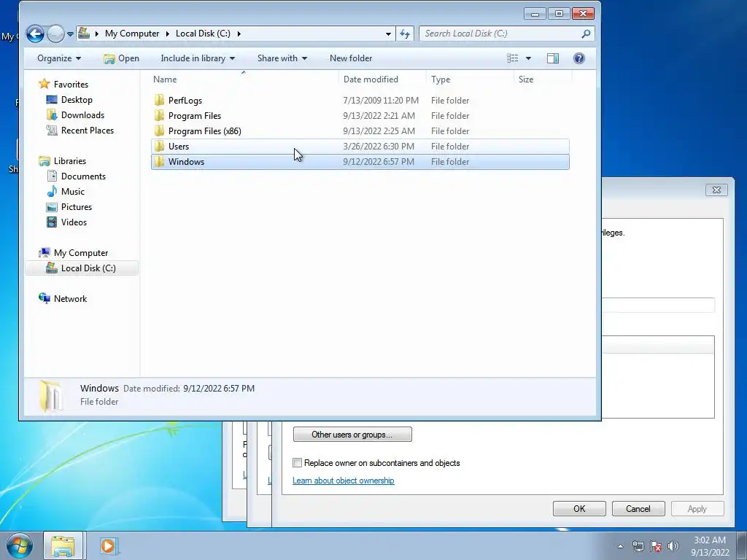This screenshot has height=560, width=747.
Task: Open Desktop in the Favorites list
Action: (x=76, y=99)
